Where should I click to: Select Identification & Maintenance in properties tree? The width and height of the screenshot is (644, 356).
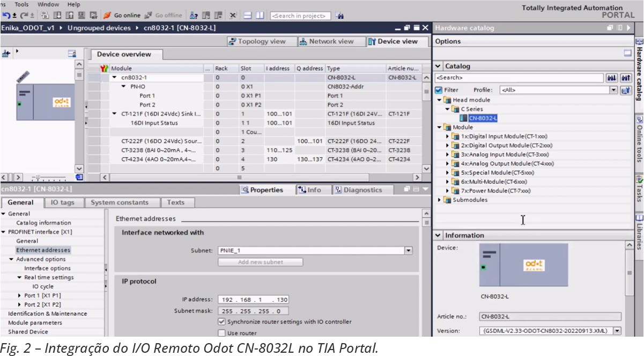(47, 314)
